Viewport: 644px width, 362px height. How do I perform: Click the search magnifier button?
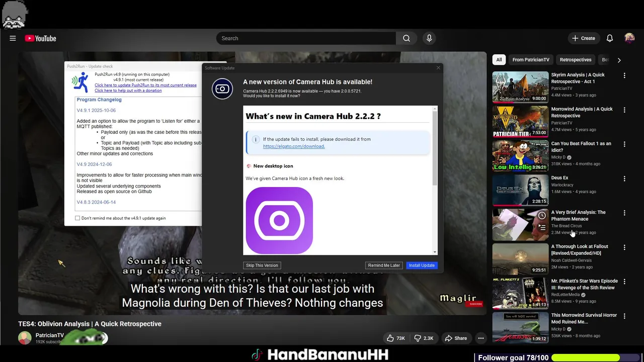click(x=407, y=38)
